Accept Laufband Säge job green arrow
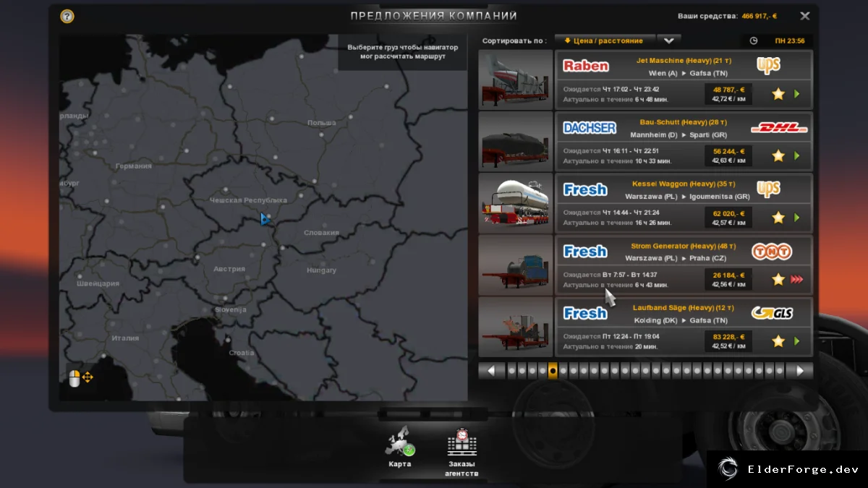 coord(797,341)
